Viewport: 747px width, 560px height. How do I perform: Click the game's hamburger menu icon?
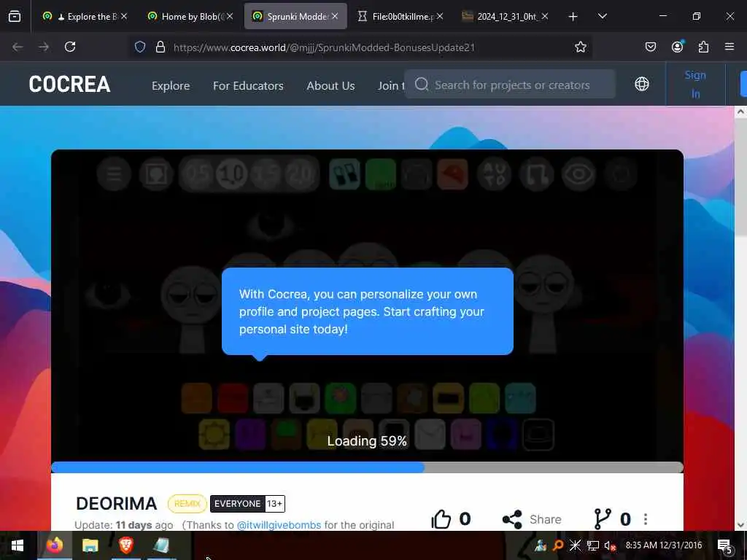pyautogui.click(x=114, y=174)
